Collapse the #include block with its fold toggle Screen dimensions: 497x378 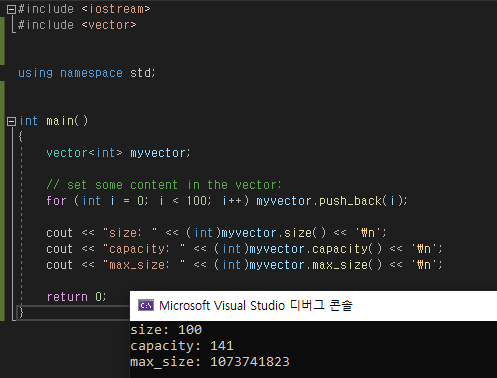click(11, 9)
